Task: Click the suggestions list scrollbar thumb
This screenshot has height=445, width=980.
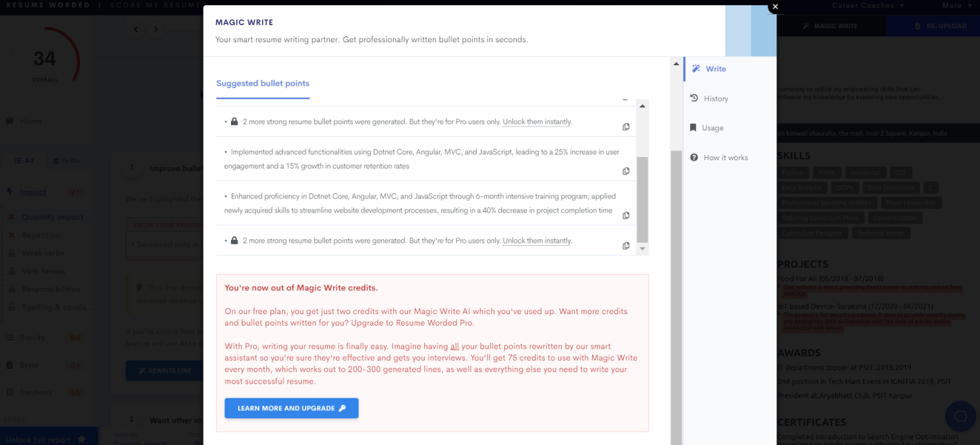Action: tap(643, 199)
